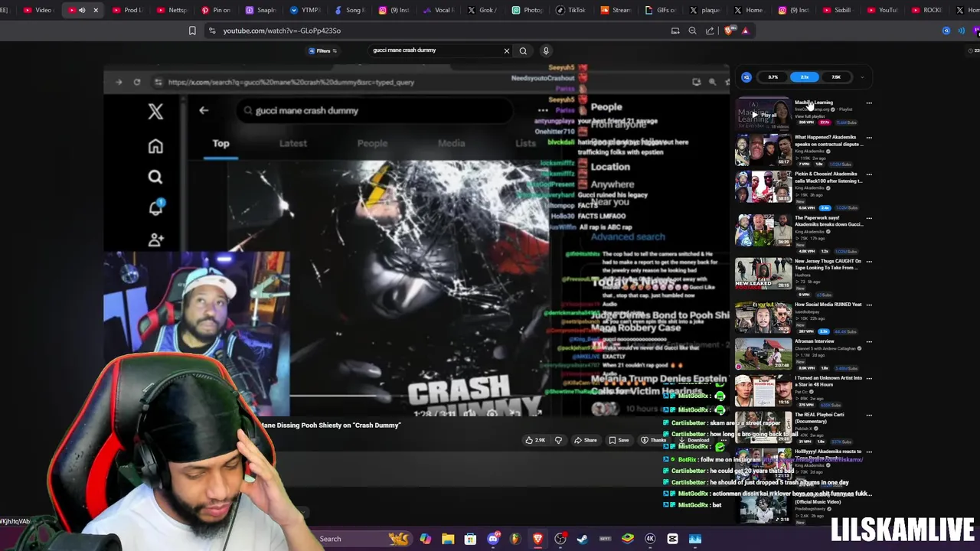Click the X notifications bell icon
This screenshot has width=980, height=551.
[155, 207]
